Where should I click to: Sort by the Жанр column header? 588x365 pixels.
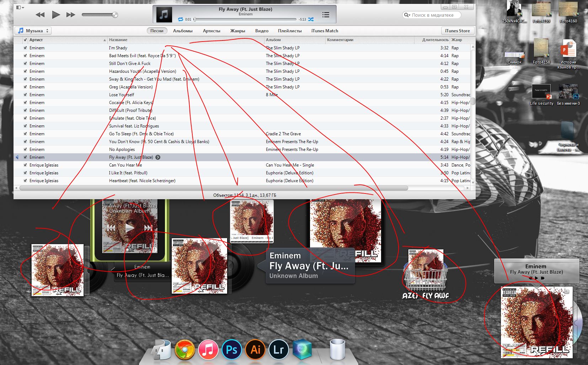coord(460,40)
